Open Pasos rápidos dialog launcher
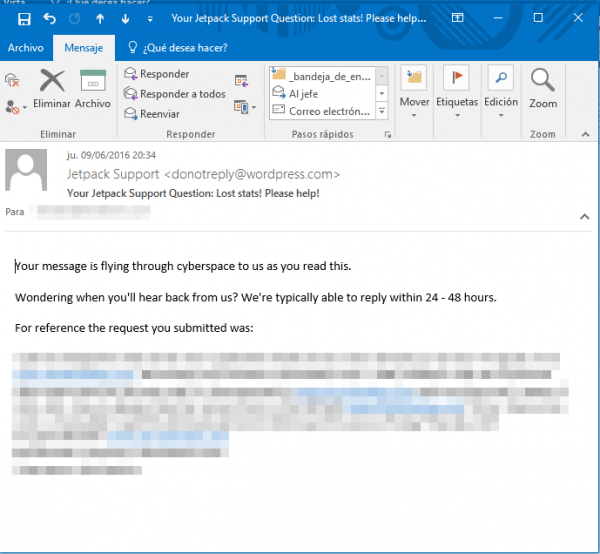The image size is (600, 554). coord(388,134)
